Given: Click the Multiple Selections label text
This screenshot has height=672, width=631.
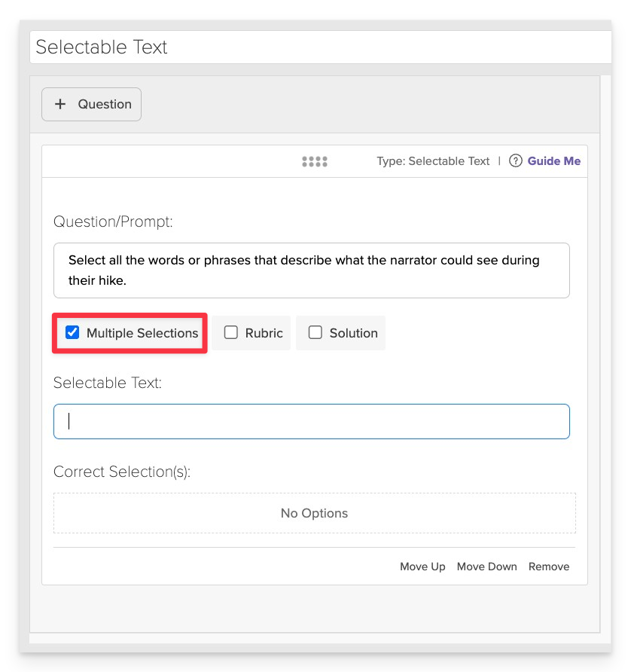Looking at the screenshot, I should [x=142, y=333].
